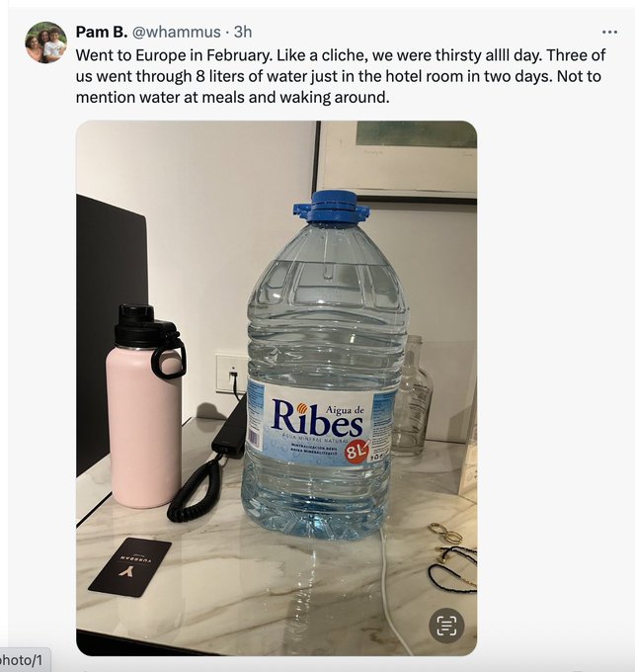Click the tweet text about Europe in February
The width and height of the screenshot is (635, 672).
tap(341, 76)
